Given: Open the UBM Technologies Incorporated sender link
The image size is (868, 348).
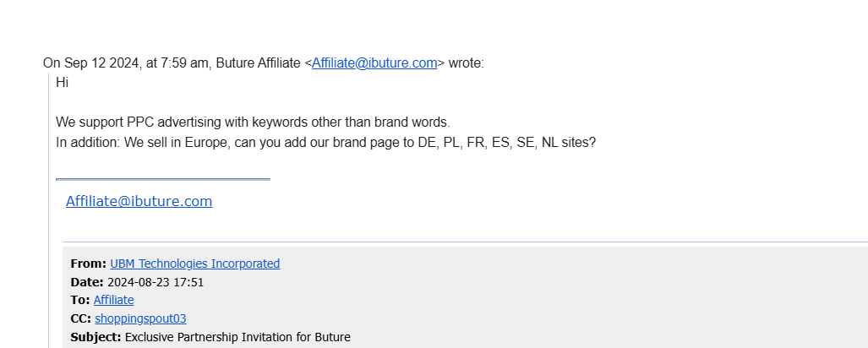Looking at the screenshot, I should coord(195,264).
